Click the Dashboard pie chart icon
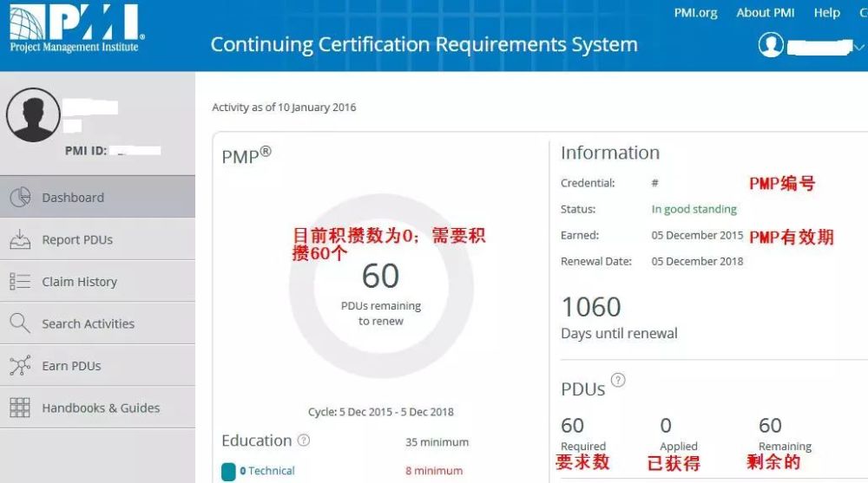868x483 pixels. coord(21,197)
